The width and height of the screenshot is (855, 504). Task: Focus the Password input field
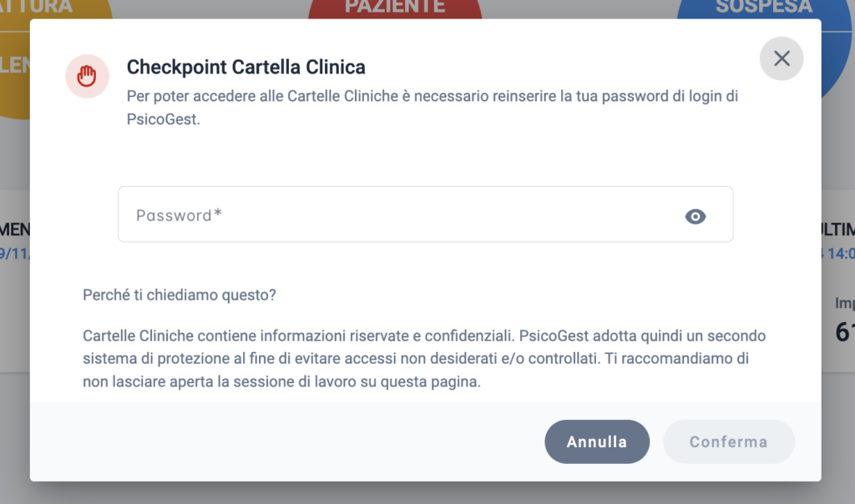425,214
